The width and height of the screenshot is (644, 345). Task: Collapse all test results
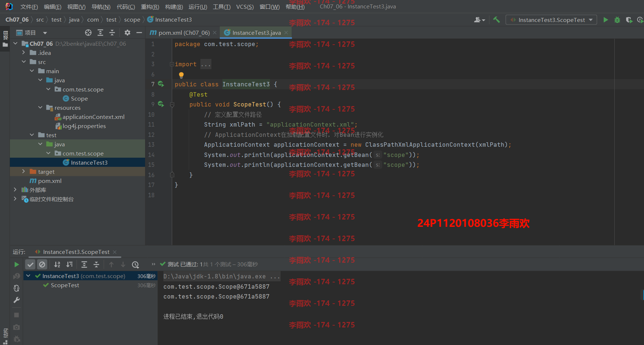96,264
